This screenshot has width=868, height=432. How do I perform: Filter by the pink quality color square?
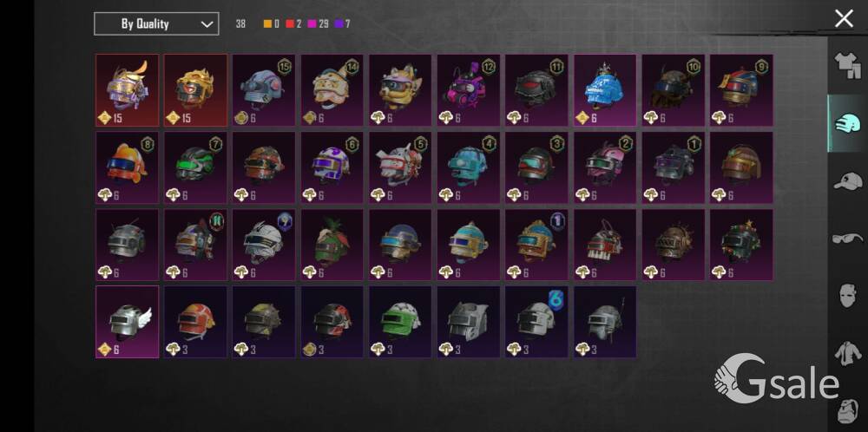tap(312, 23)
